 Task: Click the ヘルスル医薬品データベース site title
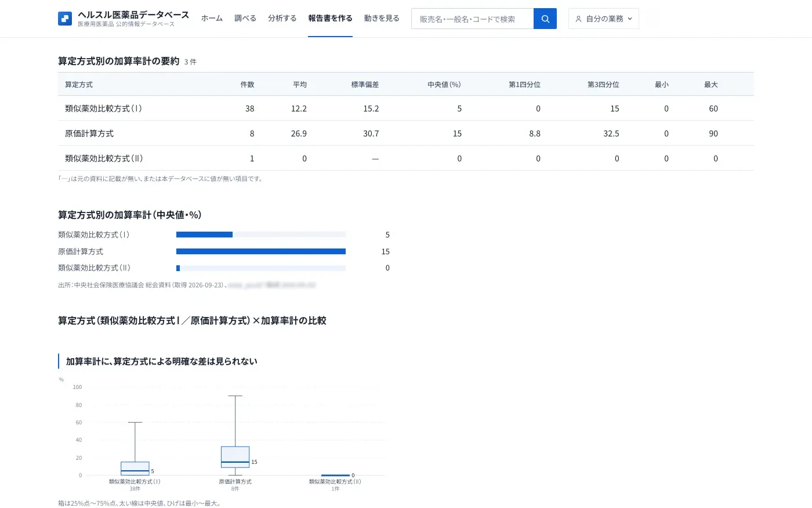pyautogui.click(x=133, y=15)
